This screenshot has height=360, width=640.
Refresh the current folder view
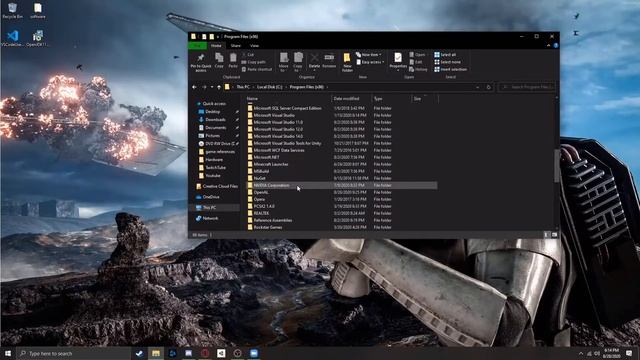[x=489, y=87]
